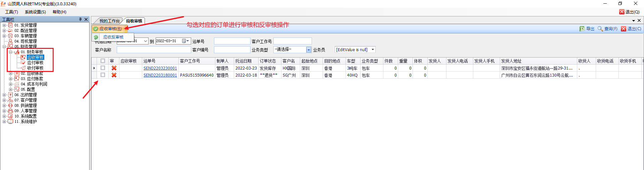Click red X audit status for SEND2203230001
Image resolution: width=644 pixels, height=170 pixels.
coord(114,68)
